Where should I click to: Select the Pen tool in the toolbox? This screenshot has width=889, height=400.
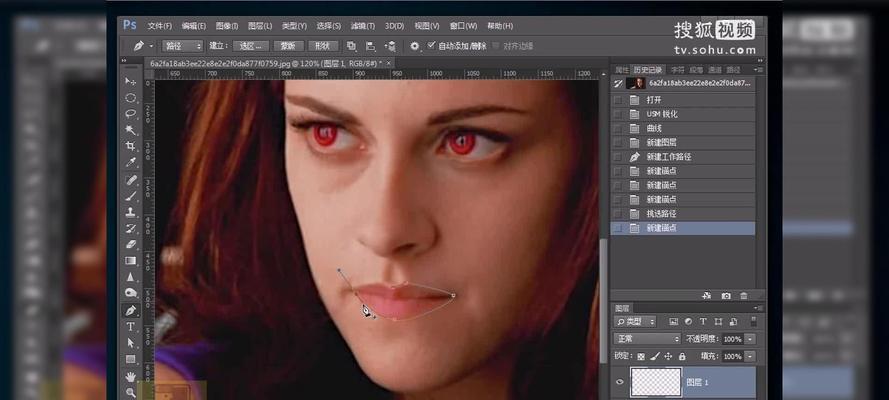coord(131,310)
